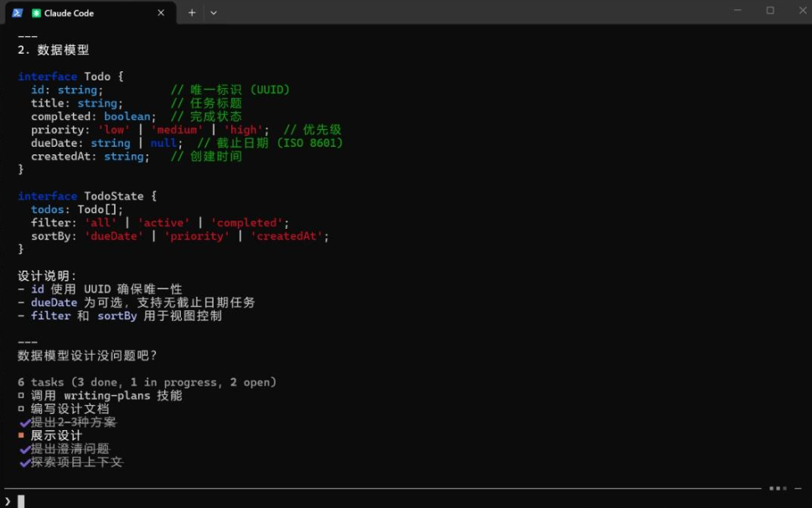Click the 'filter 和 sortBy 用于视图控制' bullet
This screenshot has height=508, width=812.
tap(120, 316)
